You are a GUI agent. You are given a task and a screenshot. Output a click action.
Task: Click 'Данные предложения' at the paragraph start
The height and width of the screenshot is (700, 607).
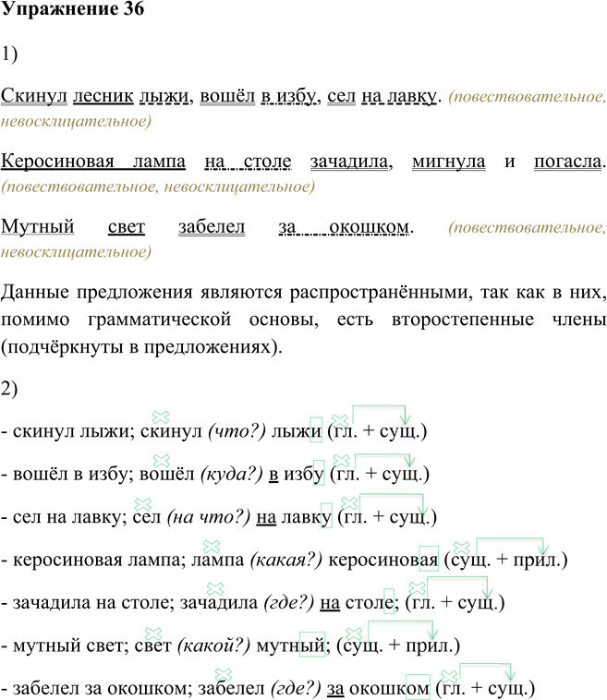coord(96,293)
